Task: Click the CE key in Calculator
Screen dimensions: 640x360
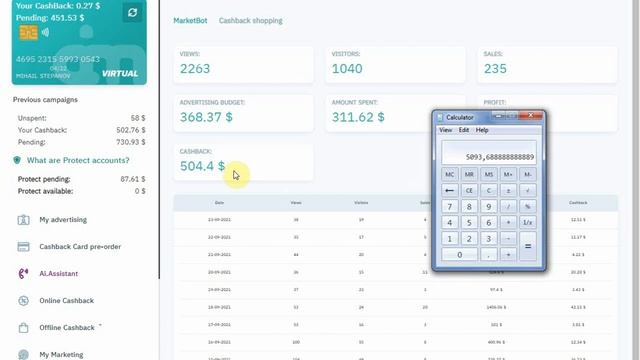Action: point(469,191)
